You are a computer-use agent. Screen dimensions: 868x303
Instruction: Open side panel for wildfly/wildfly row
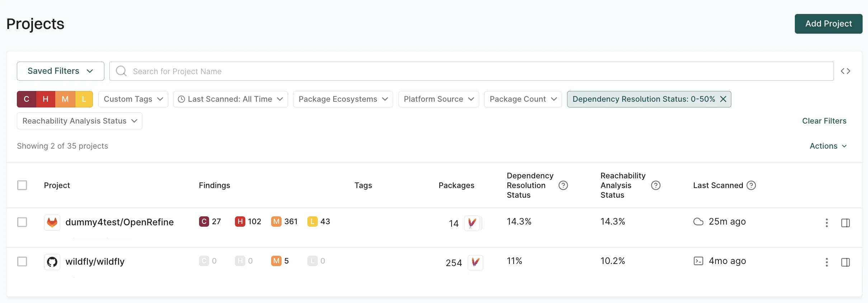coord(845,262)
